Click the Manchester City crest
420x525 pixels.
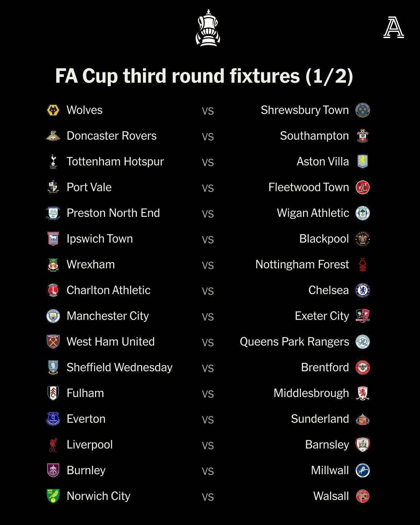point(53,316)
